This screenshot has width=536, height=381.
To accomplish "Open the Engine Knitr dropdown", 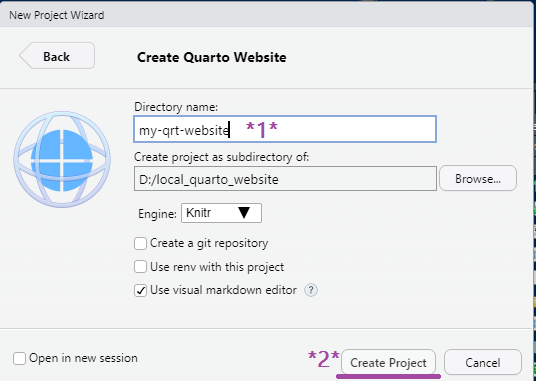I will [222, 213].
